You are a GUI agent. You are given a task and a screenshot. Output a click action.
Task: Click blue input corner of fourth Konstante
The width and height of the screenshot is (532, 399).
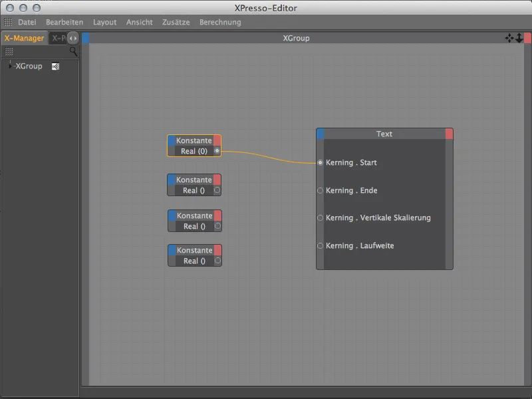tap(172, 251)
